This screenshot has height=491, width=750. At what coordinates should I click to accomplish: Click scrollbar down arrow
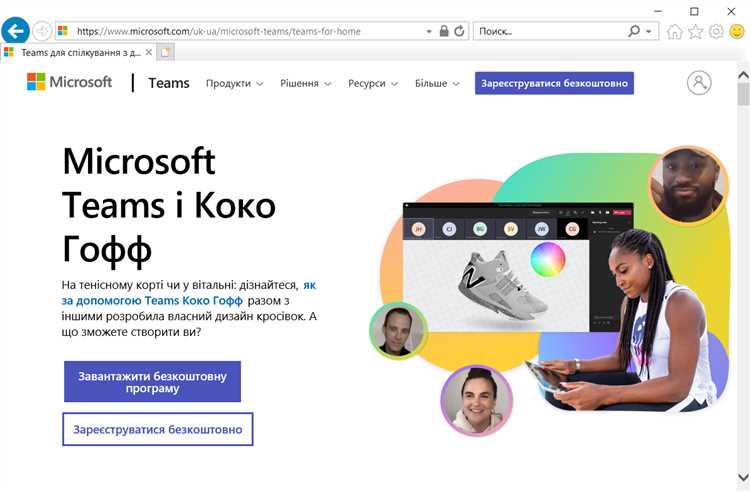pos(743,477)
